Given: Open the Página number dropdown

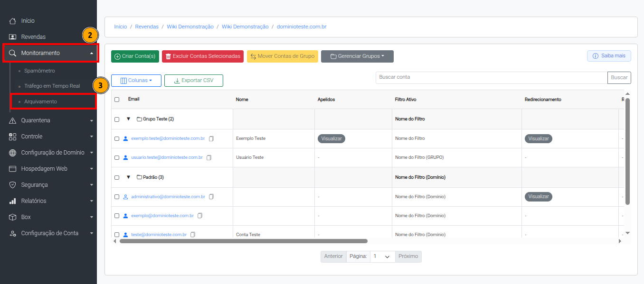Looking at the screenshot, I should click(x=382, y=257).
